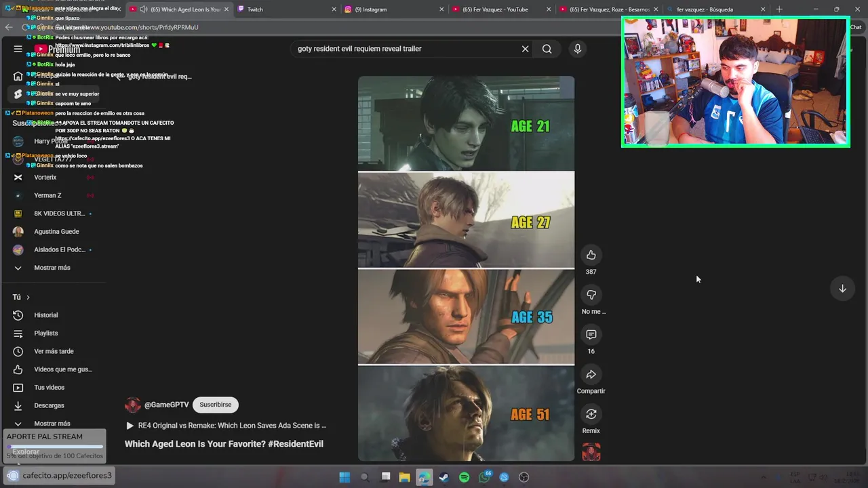This screenshot has height=488, width=868.
Task: Like the Short with thumbs up
Action: [x=591, y=255]
